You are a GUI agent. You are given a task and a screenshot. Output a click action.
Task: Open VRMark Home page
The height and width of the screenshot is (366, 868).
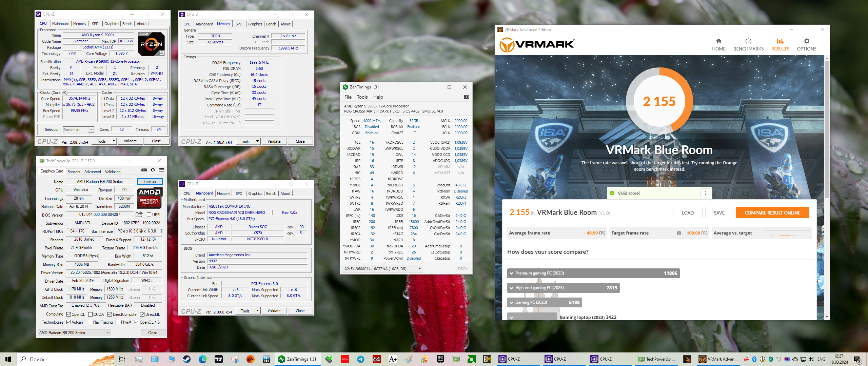pos(718,45)
